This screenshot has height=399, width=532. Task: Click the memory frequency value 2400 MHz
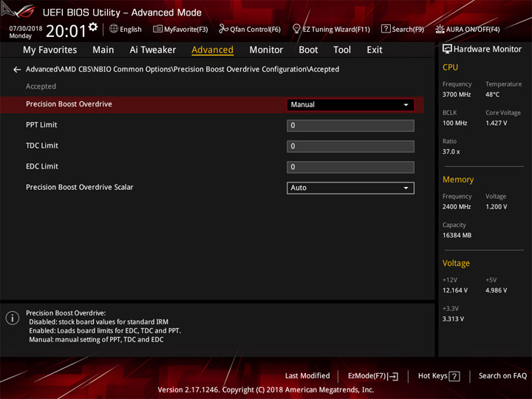(457, 207)
